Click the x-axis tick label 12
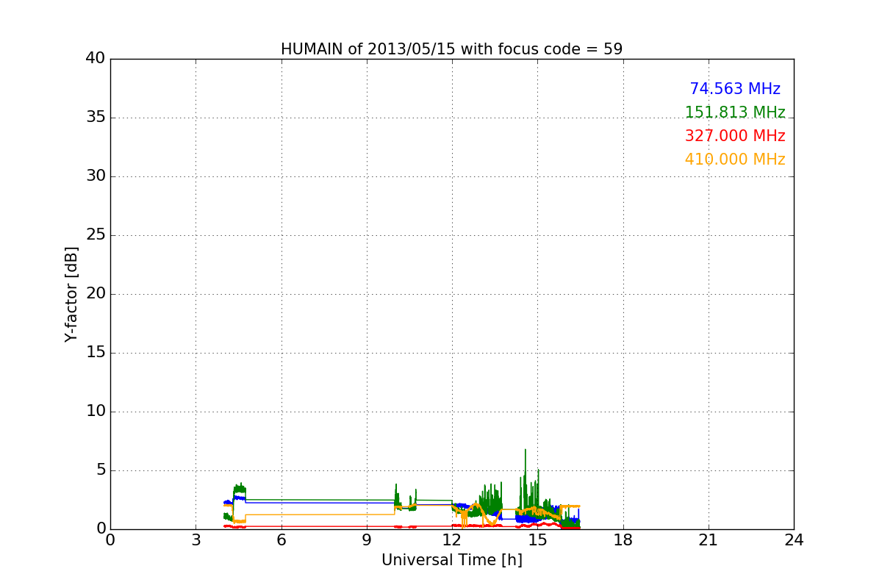882x588 pixels. (452, 540)
